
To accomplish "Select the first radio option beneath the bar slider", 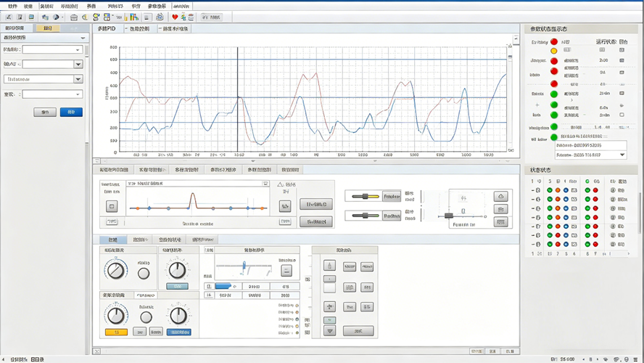I will point(297,305).
